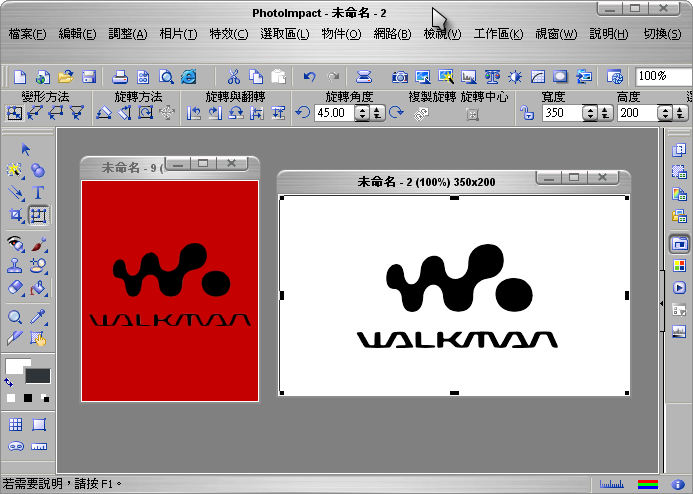
Task: Click the height spinner arrows
Action: [665, 113]
